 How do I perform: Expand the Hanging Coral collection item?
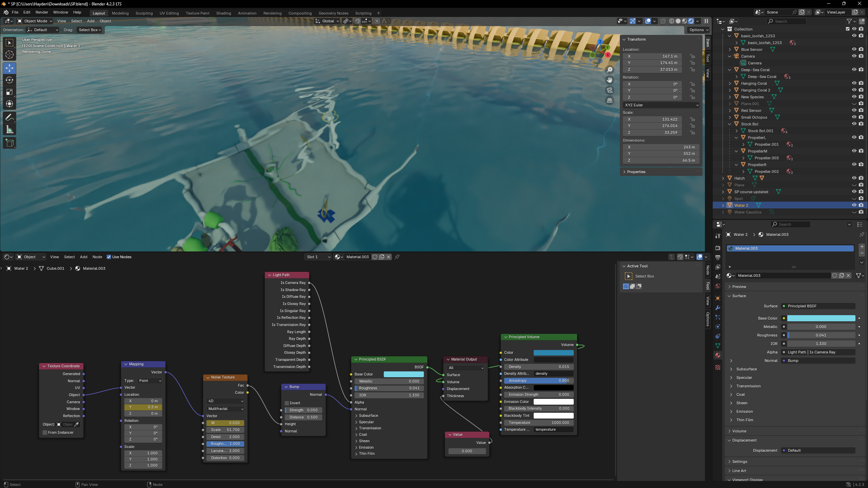click(x=730, y=83)
